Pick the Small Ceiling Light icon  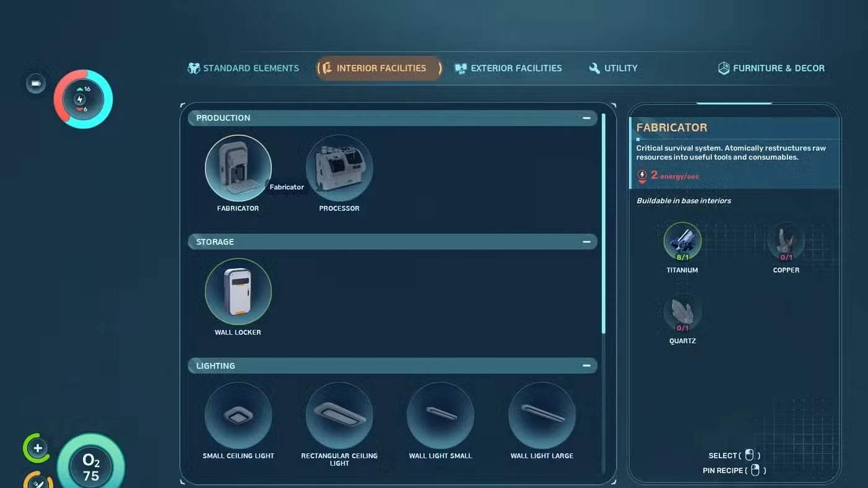click(x=238, y=416)
